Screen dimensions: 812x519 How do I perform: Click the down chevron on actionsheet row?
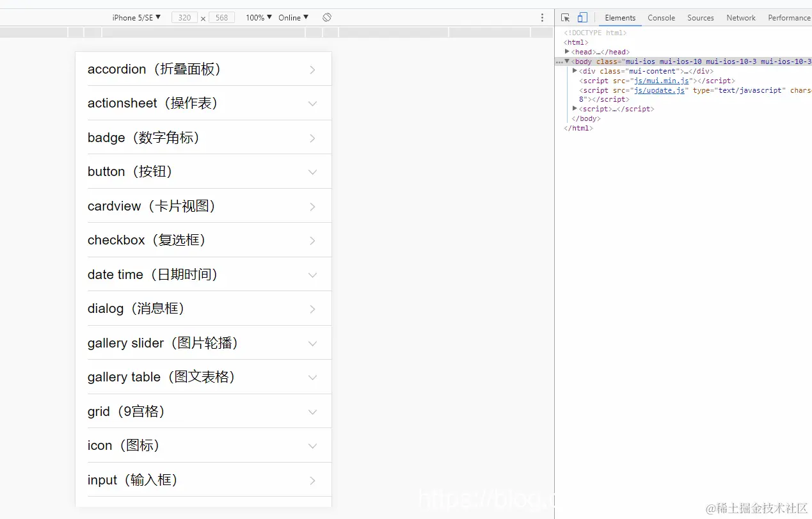(x=312, y=104)
